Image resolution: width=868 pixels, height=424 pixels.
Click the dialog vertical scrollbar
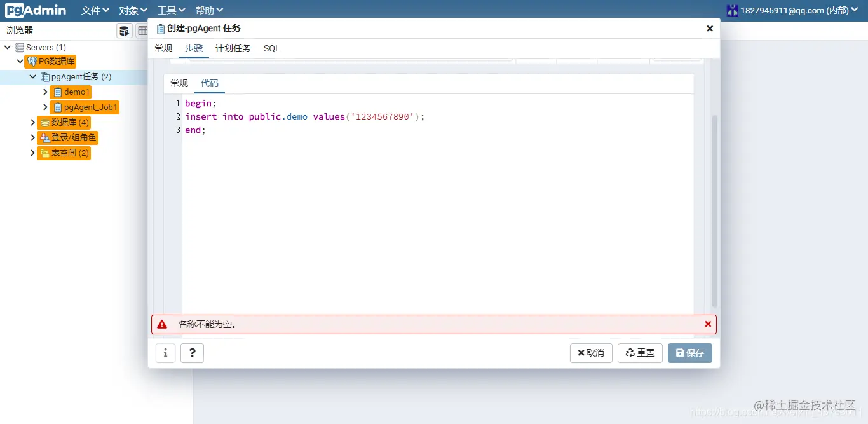pos(714,212)
